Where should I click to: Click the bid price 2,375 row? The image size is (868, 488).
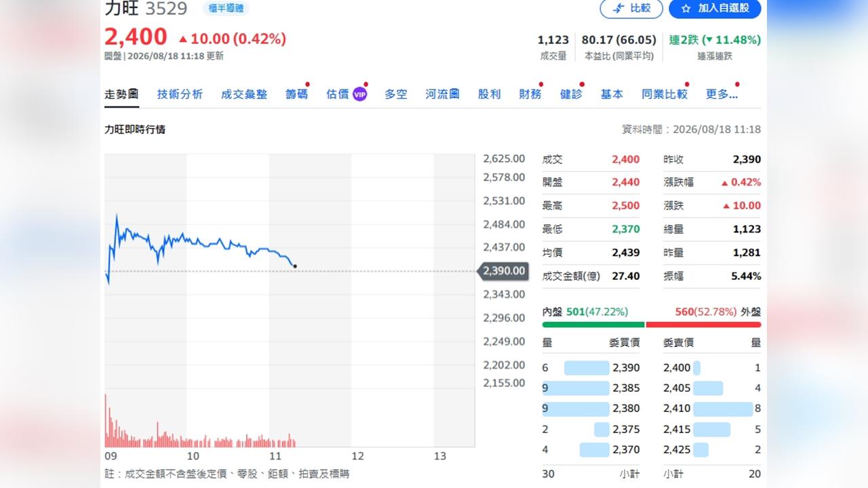[591, 429]
